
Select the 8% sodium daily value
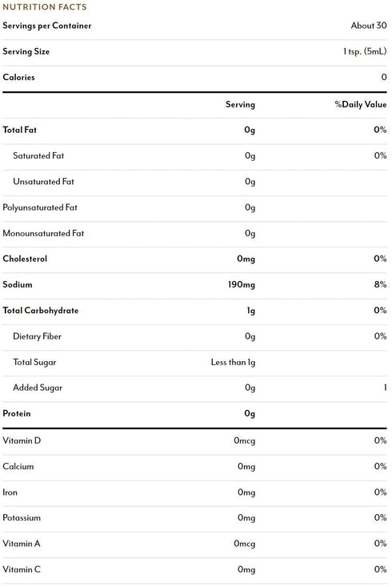(380, 284)
